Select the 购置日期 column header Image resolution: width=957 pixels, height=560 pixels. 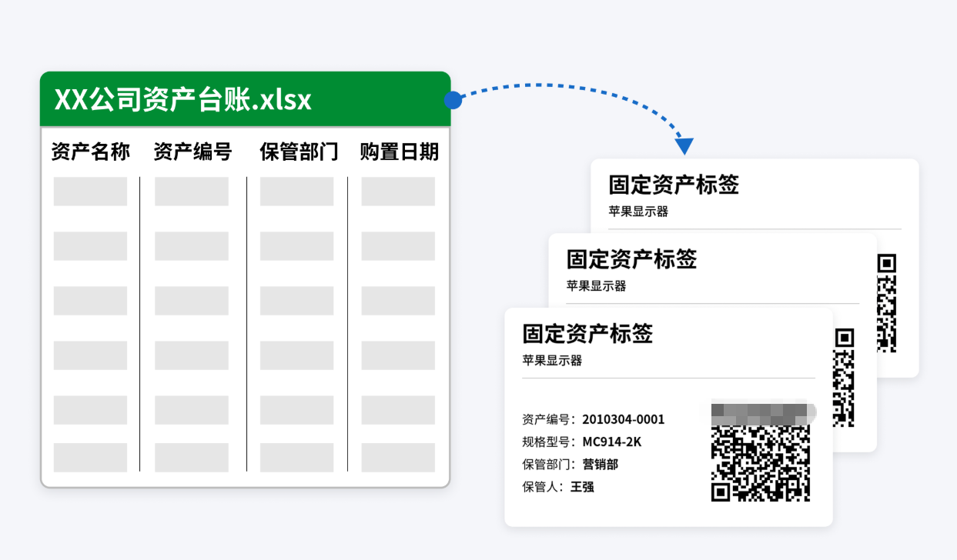point(400,152)
